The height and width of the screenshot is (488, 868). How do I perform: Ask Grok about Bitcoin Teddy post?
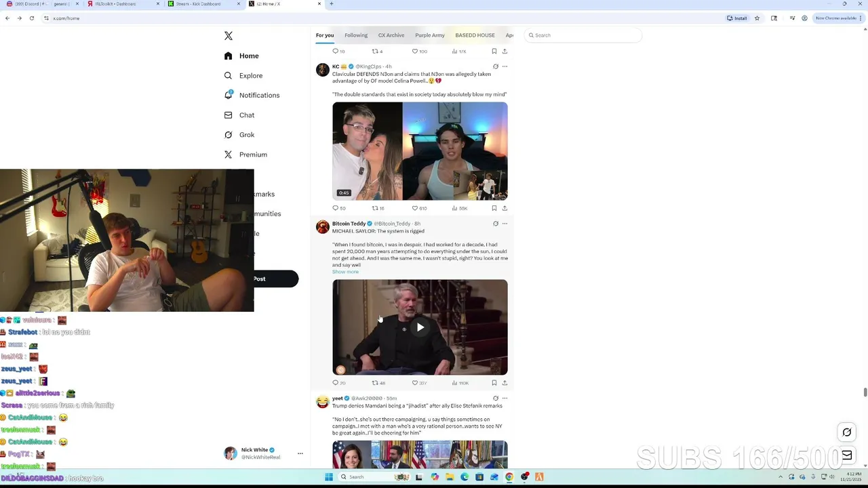[x=496, y=224]
